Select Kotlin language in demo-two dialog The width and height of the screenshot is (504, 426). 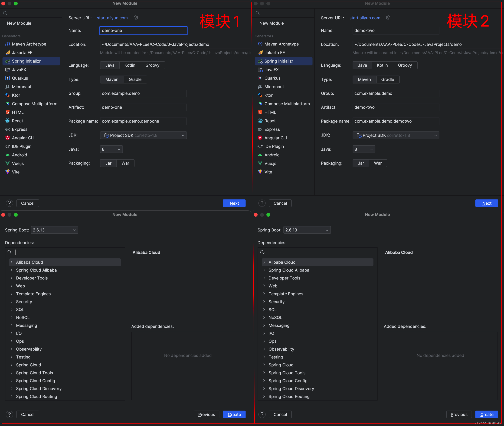point(382,65)
